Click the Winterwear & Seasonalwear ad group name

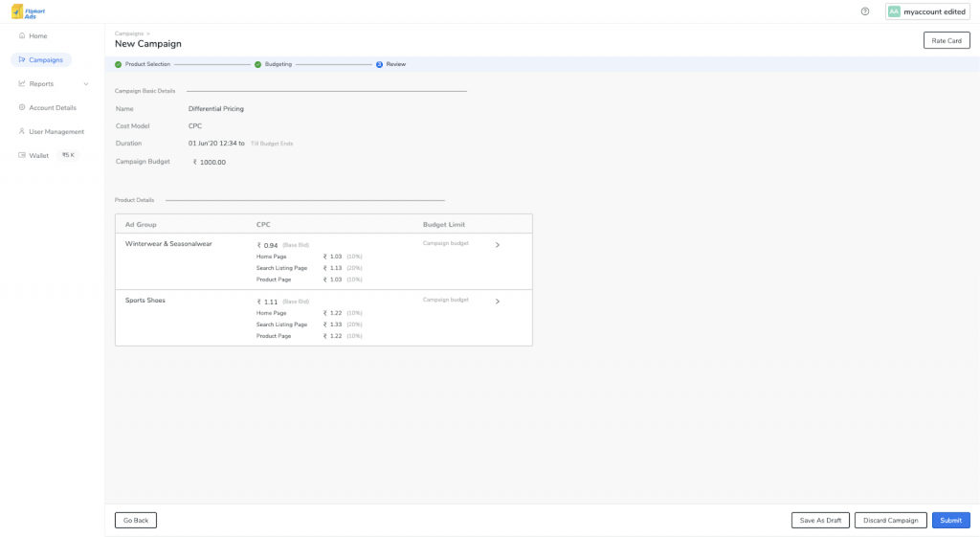coord(168,244)
